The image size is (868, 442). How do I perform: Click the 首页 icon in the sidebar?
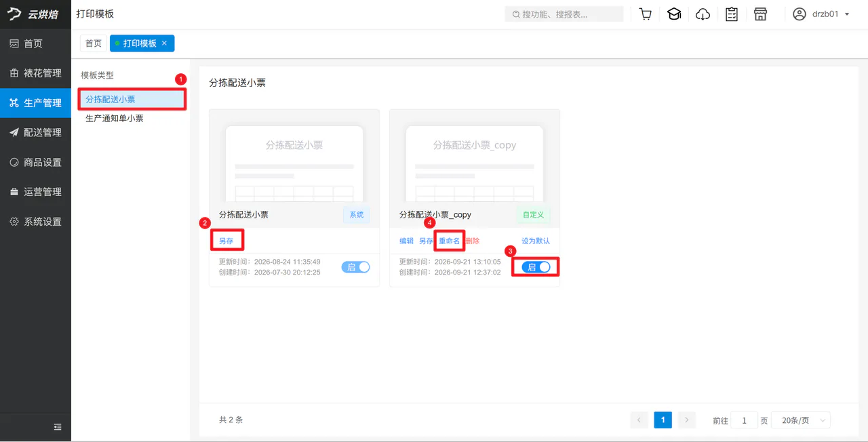14,43
